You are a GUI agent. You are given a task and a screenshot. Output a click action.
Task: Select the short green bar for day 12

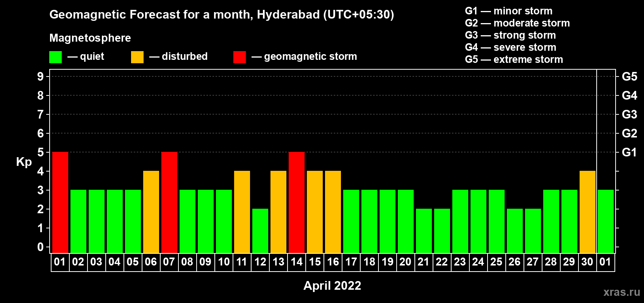tap(260, 231)
